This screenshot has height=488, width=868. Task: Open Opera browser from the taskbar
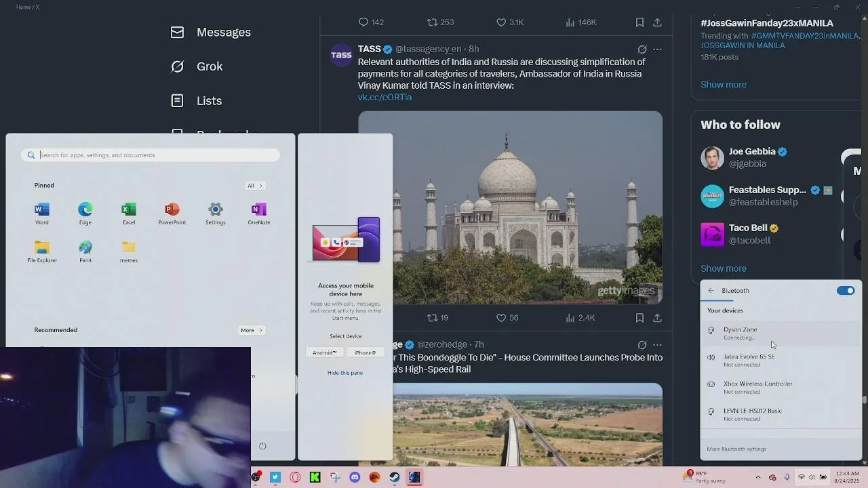(x=295, y=477)
